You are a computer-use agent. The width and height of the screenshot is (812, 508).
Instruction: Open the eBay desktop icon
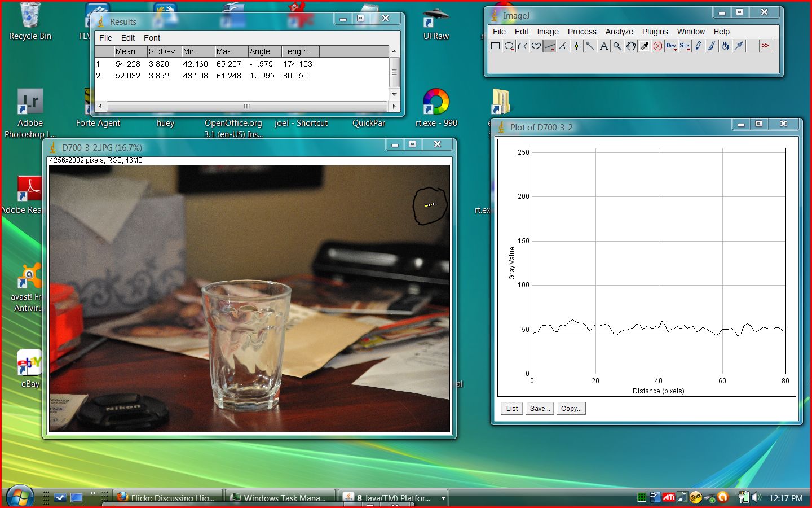(30, 369)
